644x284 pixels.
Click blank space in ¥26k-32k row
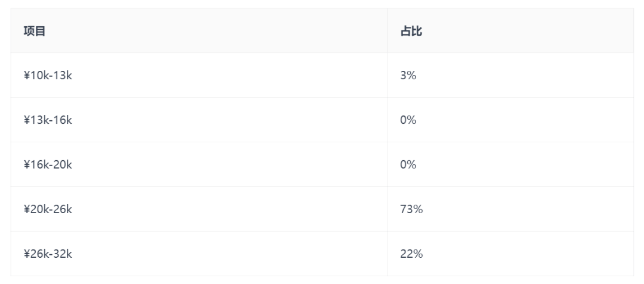(x=229, y=254)
